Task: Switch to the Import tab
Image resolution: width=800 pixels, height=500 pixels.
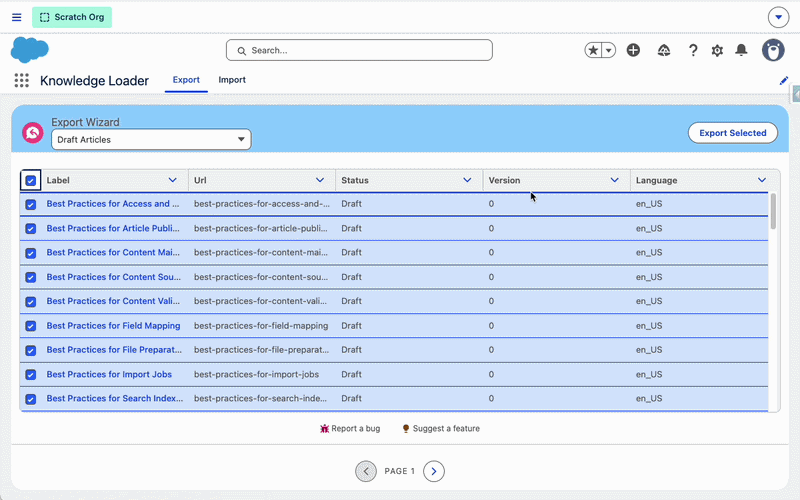Action: (x=232, y=80)
